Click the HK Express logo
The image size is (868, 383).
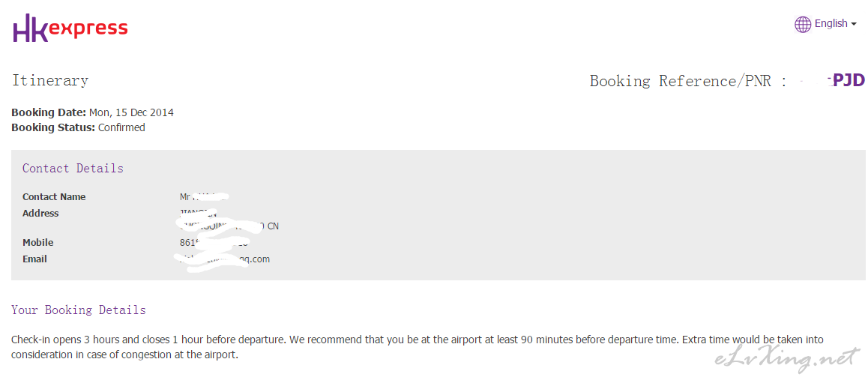(x=70, y=28)
